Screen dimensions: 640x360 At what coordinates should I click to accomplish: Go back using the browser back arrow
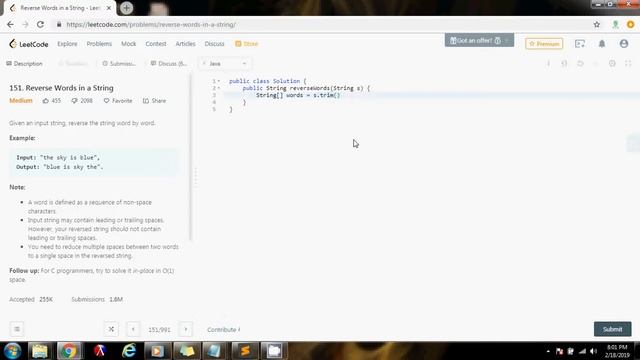pos(10,24)
